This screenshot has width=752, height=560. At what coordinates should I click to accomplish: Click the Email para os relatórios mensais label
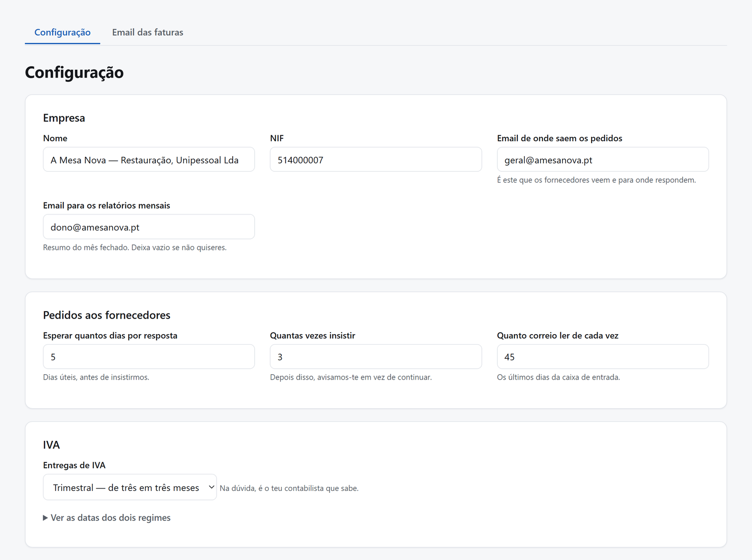pyautogui.click(x=107, y=205)
